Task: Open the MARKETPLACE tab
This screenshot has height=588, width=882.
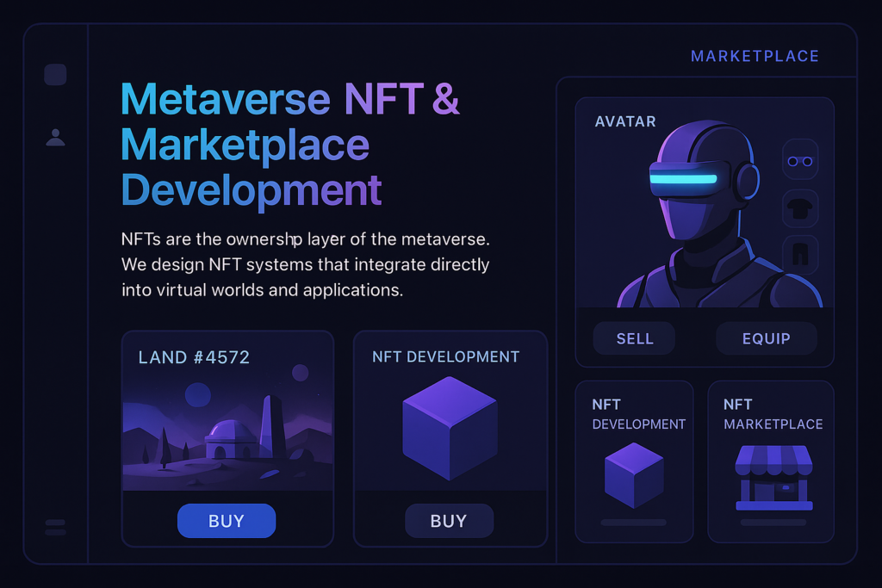Action: pos(755,57)
